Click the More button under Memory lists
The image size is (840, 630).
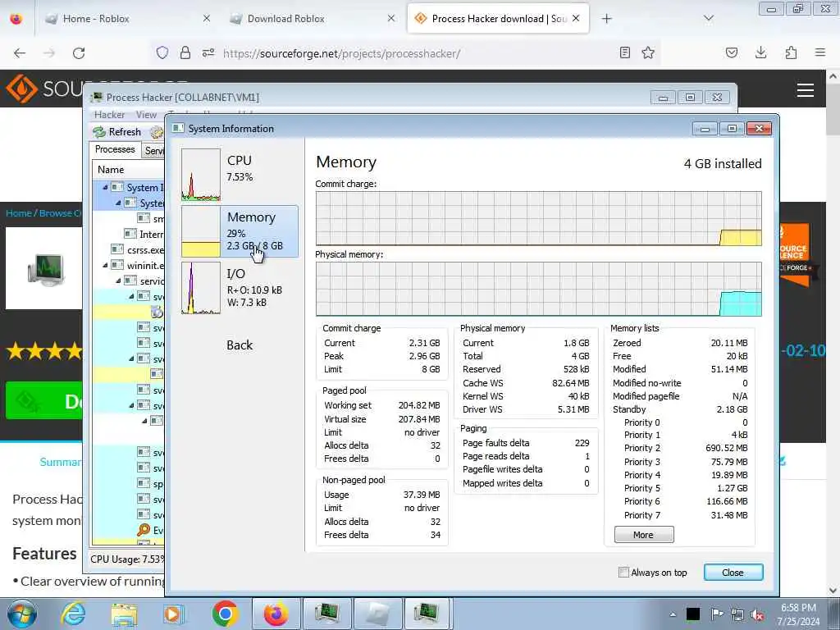click(x=644, y=535)
